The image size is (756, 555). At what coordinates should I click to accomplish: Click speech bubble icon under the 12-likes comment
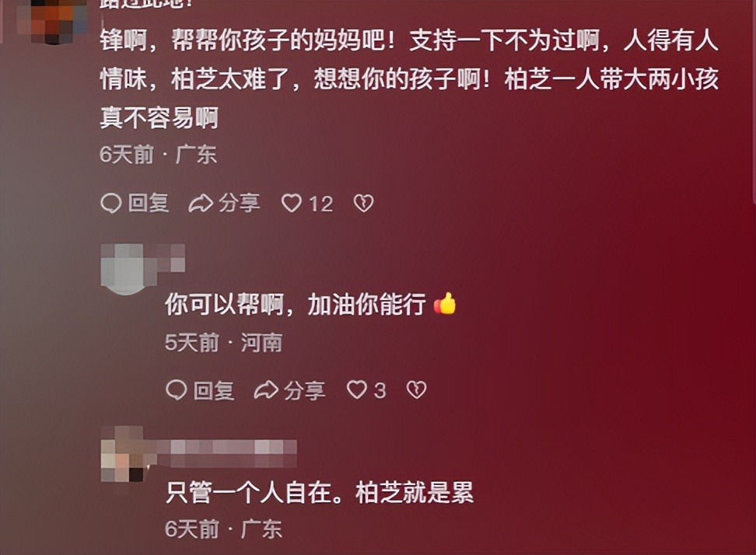pos(111,204)
